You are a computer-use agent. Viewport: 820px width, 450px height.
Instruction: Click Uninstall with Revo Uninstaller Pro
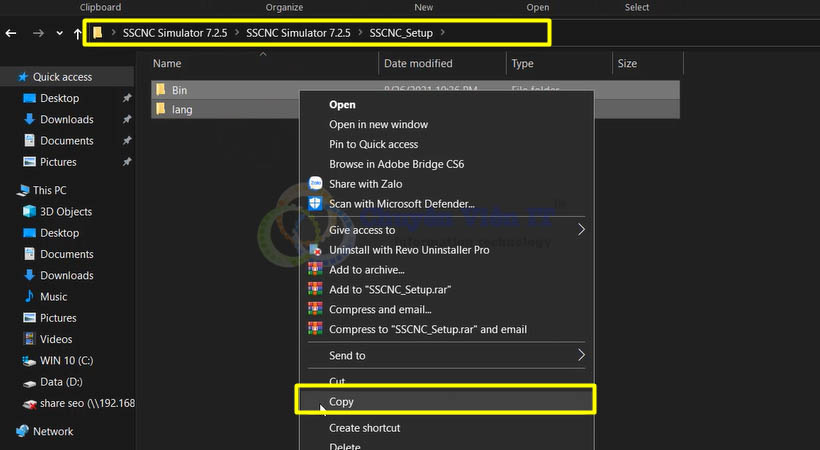(409, 250)
